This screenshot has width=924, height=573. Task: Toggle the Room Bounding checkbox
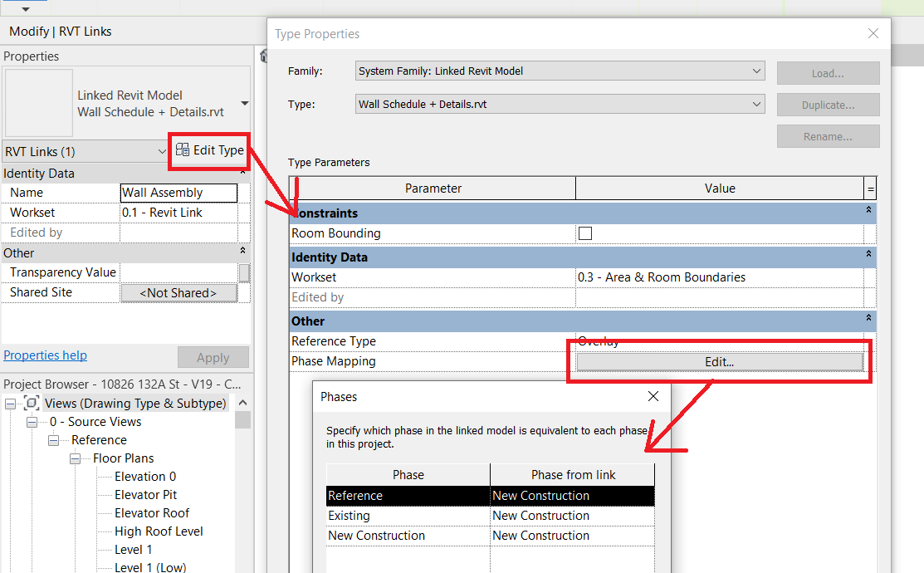pos(585,233)
